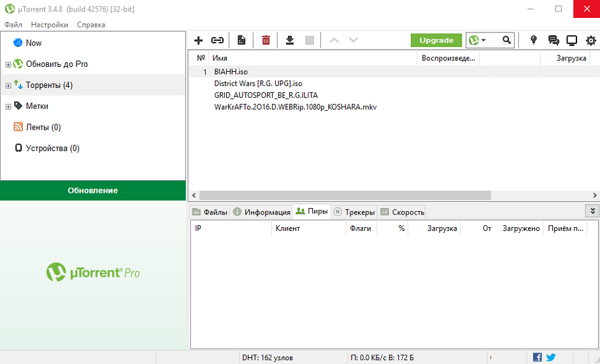Viewport: 600px width, 364px height.
Task: Click the search magnifier icon
Action: click(506, 39)
